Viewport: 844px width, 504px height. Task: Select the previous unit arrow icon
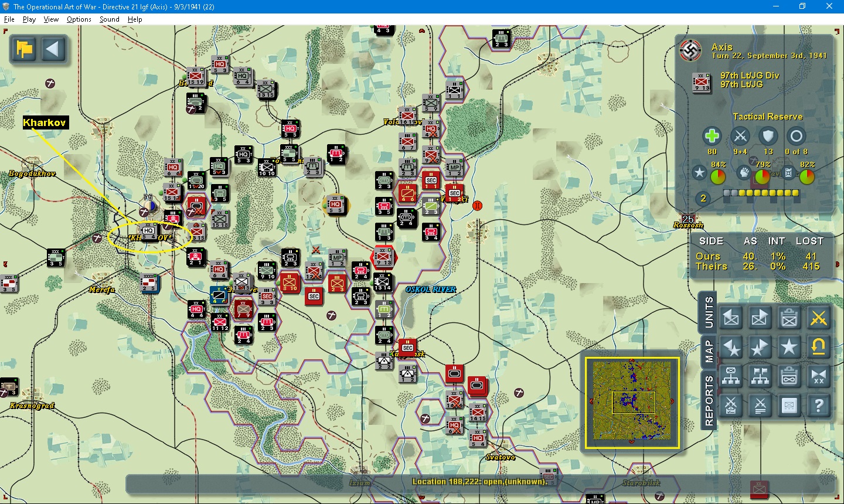coord(730,318)
